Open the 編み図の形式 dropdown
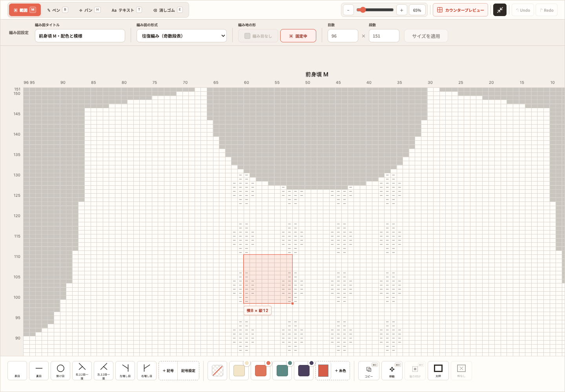The image size is (565, 392). click(x=182, y=36)
